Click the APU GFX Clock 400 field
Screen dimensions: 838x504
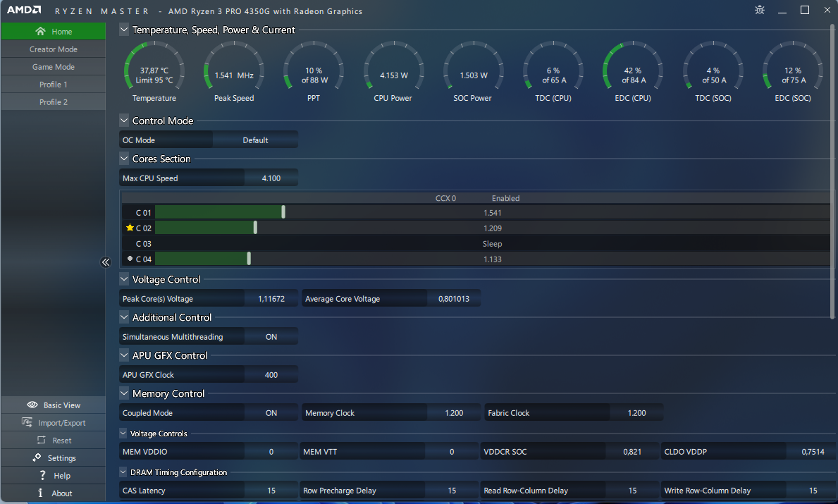tap(271, 375)
